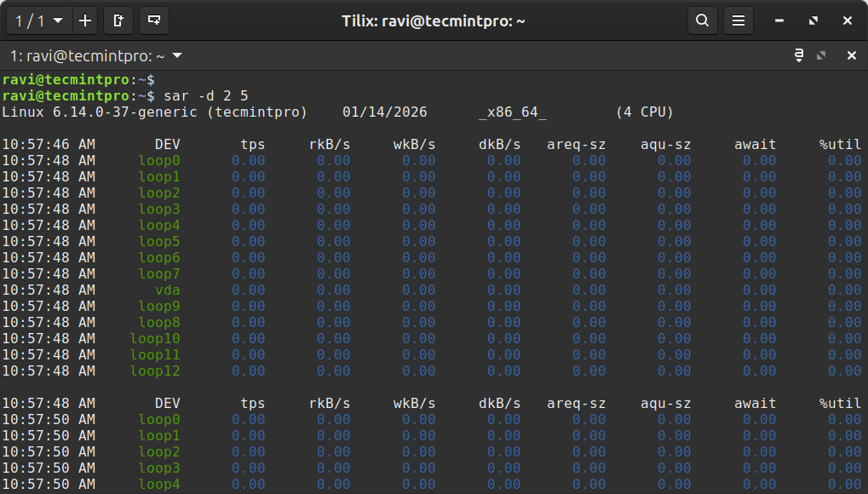Click the Tilix window title text
The width and height of the screenshot is (868, 494).
433,20
